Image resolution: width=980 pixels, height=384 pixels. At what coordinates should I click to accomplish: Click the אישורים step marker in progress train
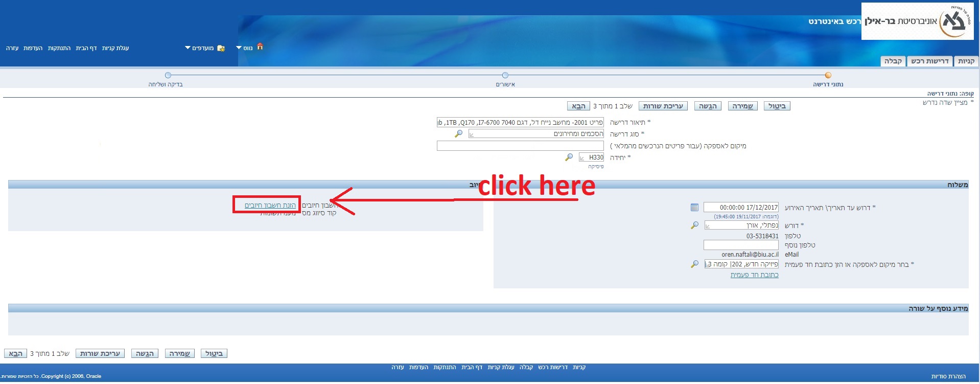(505, 75)
